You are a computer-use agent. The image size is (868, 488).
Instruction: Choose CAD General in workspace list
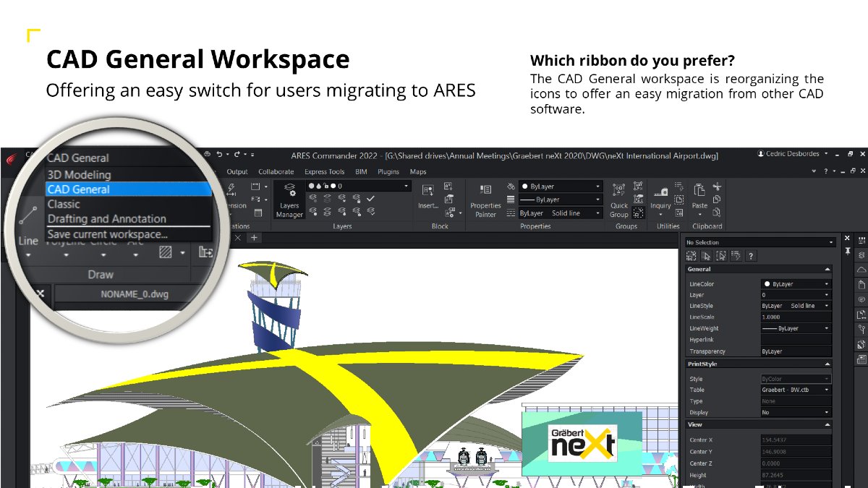pyautogui.click(x=129, y=189)
